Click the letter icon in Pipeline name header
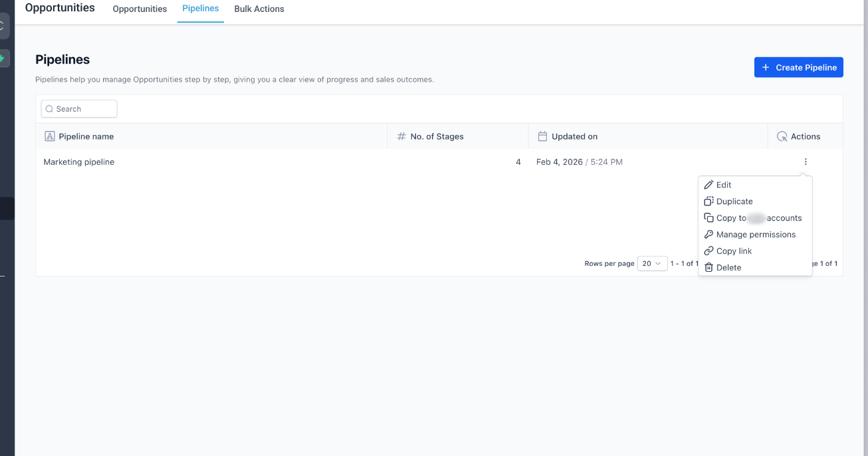Image resolution: width=868 pixels, height=456 pixels. pos(50,136)
